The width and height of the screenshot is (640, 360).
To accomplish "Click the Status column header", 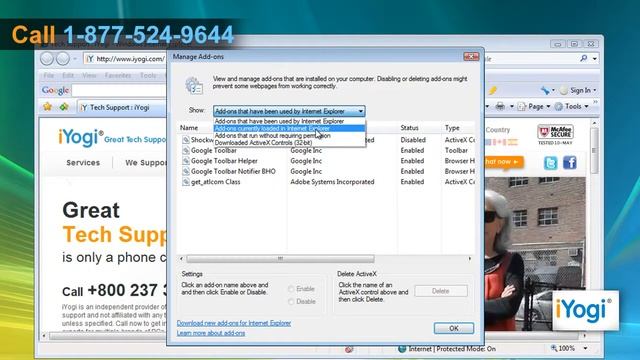I will tap(409, 128).
